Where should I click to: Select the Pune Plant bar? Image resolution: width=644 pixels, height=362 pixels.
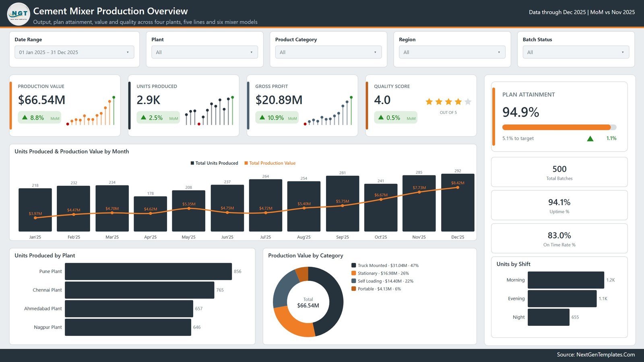coord(148,271)
